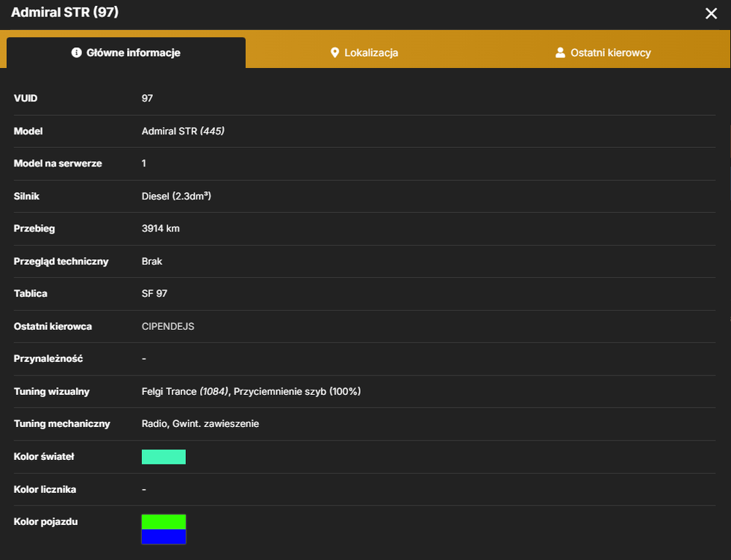Click the Przegląd techniczny label
The image size is (731, 560).
[61, 261]
